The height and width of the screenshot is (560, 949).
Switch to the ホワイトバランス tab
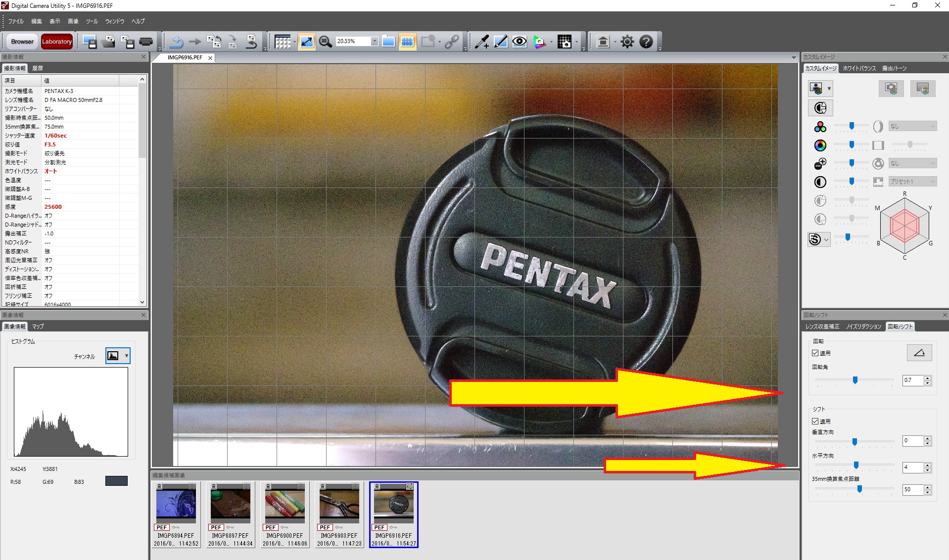pyautogui.click(x=859, y=68)
